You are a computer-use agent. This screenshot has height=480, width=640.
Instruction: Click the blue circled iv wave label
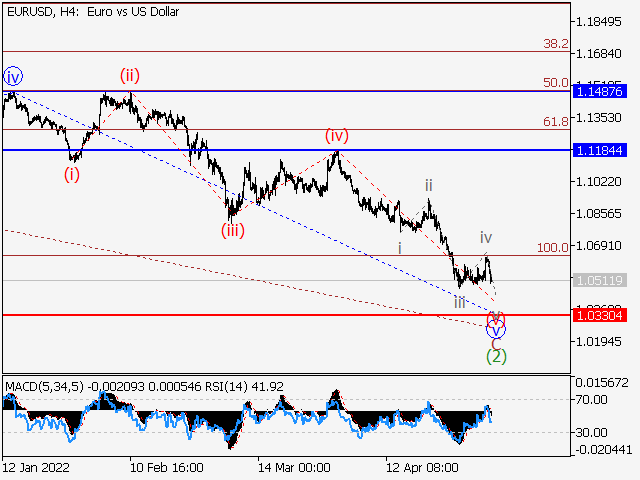pos(13,76)
